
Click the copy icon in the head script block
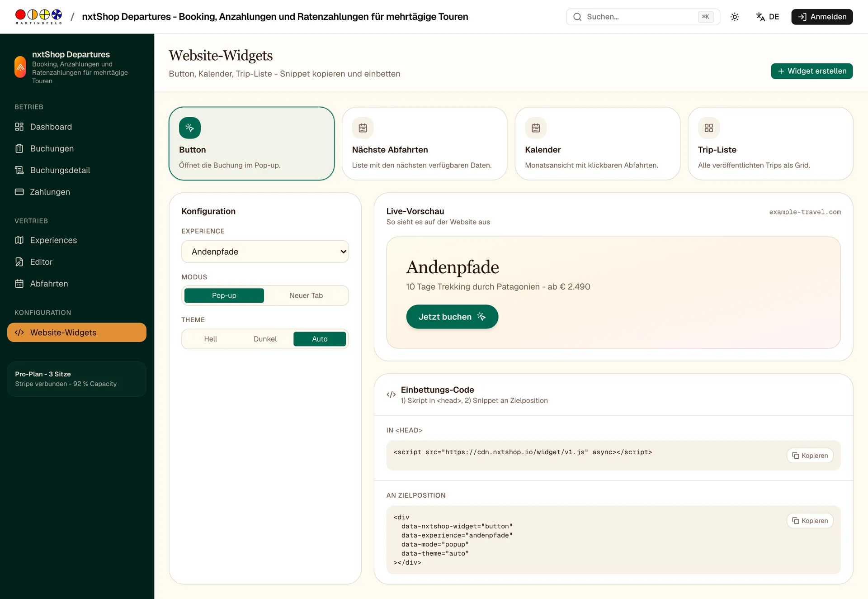pyautogui.click(x=796, y=456)
